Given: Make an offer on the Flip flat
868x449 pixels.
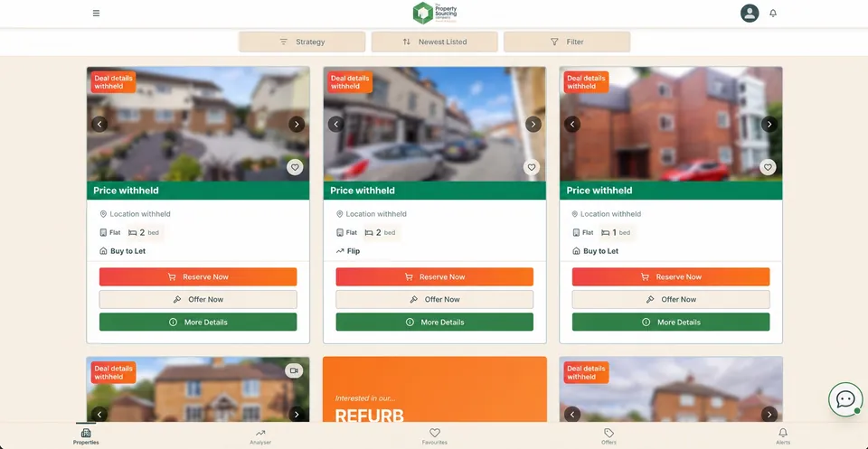Looking at the screenshot, I should click(435, 300).
